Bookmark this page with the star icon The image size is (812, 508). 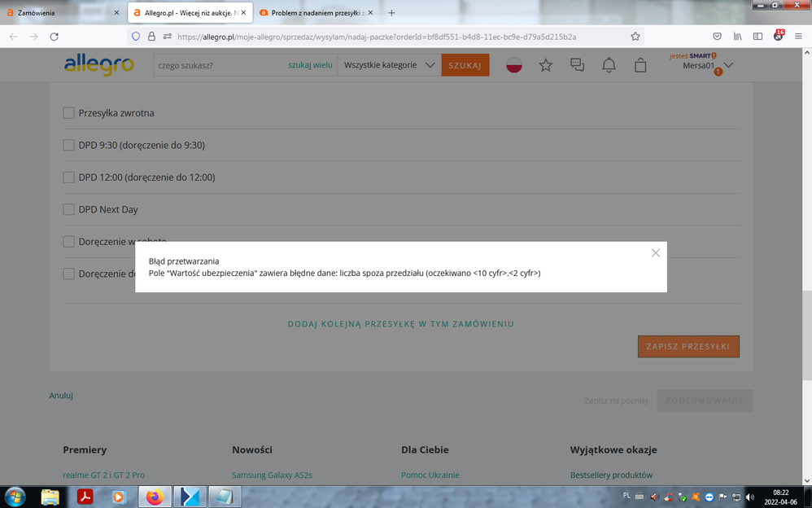coord(635,37)
